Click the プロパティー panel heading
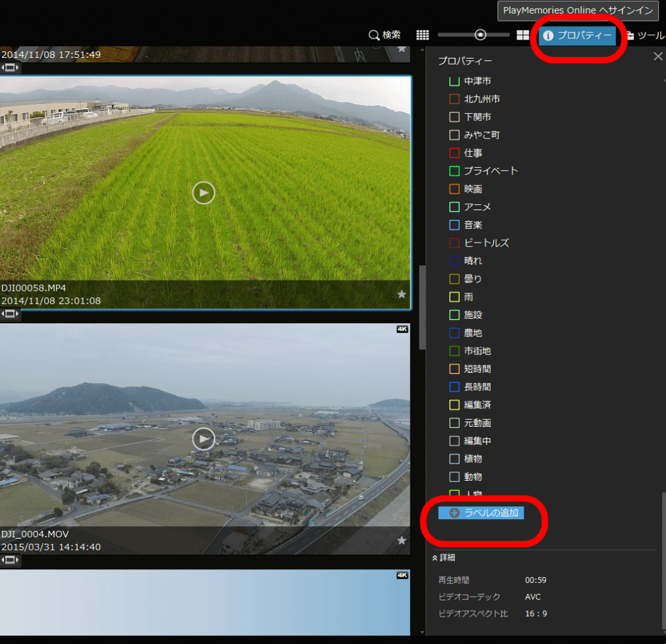 [465, 61]
